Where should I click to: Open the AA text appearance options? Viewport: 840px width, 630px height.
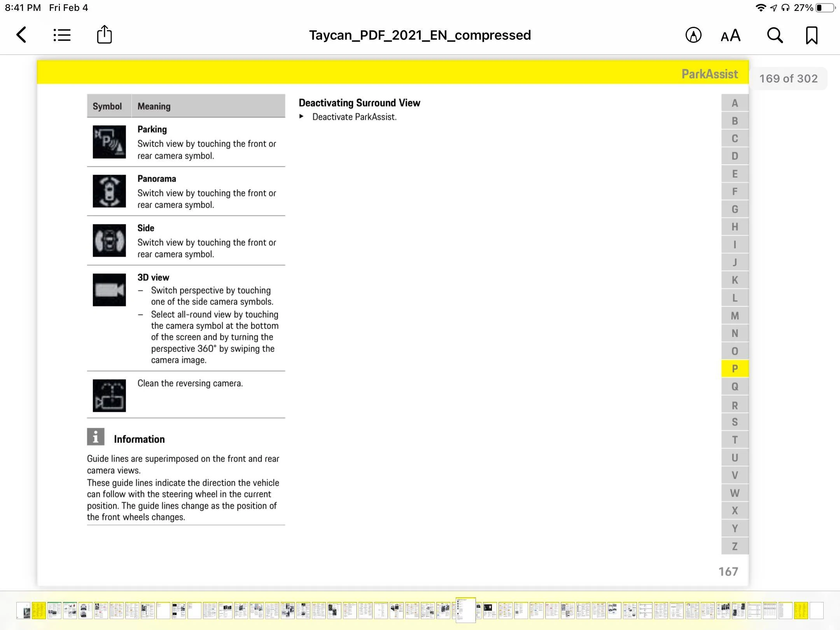(731, 35)
